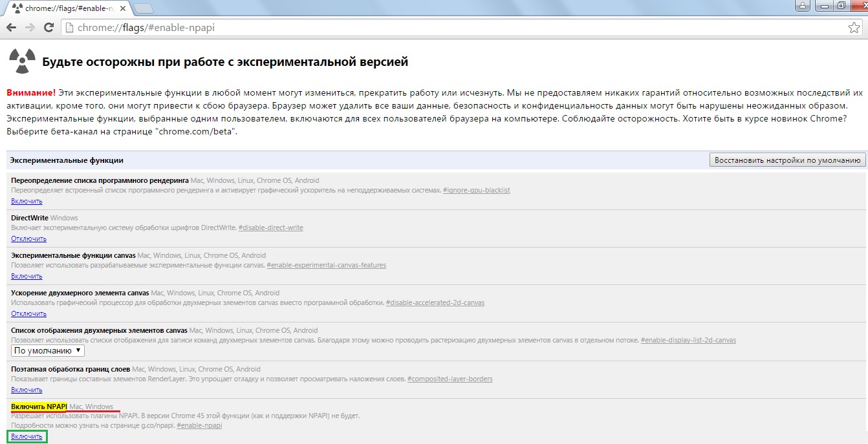The width and height of the screenshot is (868, 444).
Task: Click Включить under Экспериментальные функции canvas
Action: pyautogui.click(x=27, y=276)
